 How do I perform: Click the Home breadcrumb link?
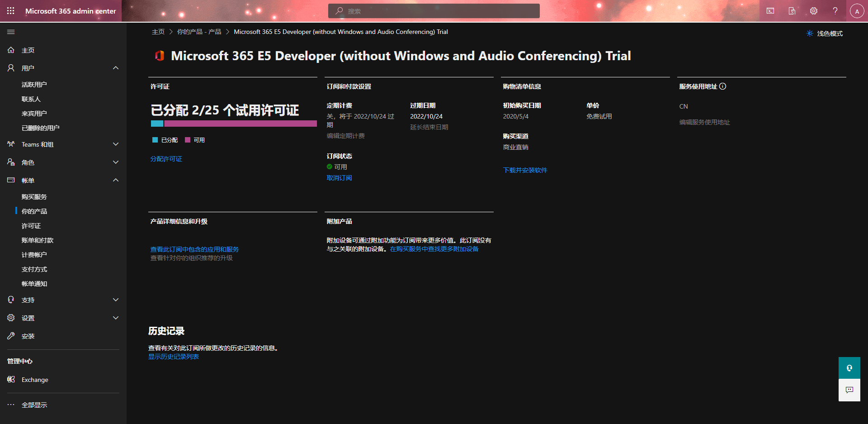(158, 32)
